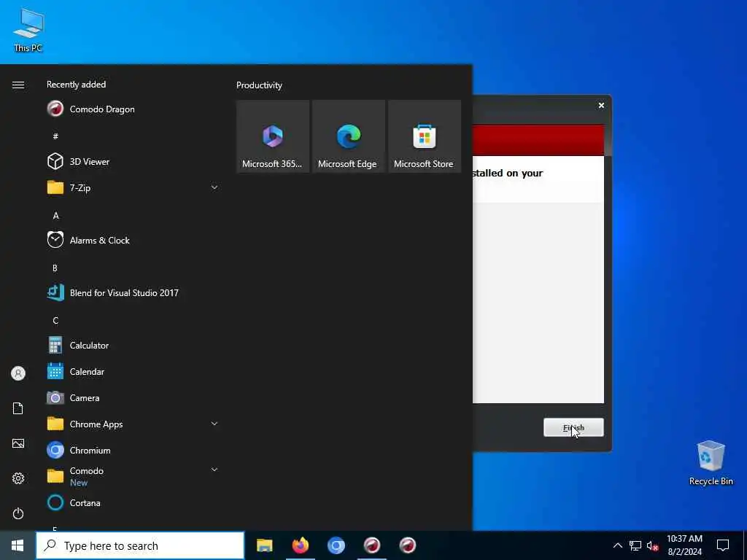Click the Windows Start button

click(x=18, y=545)
